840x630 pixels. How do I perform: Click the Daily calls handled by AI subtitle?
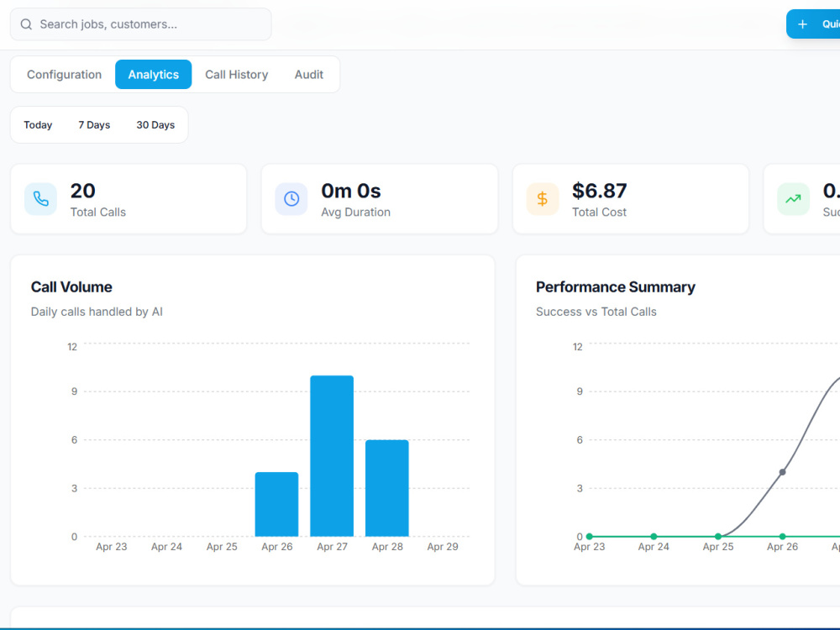coord(97,312)
